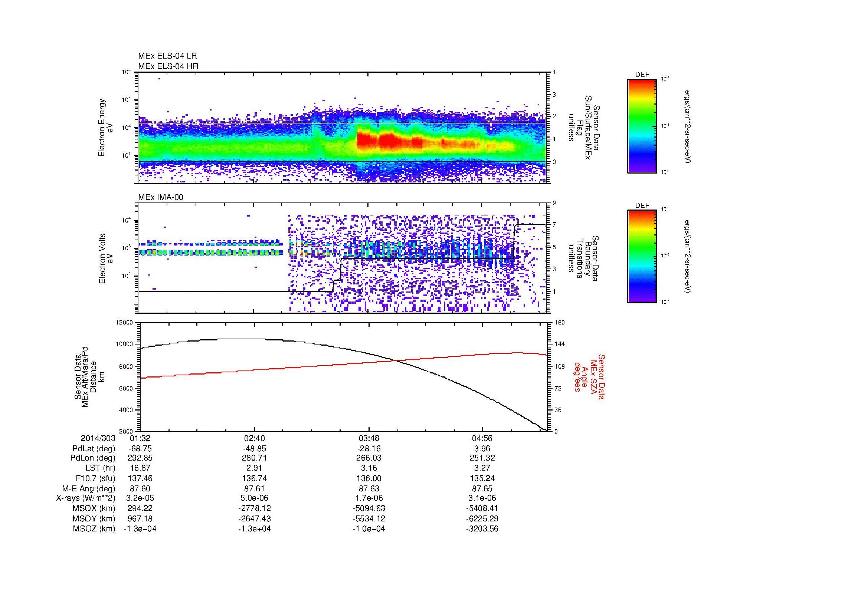Click the 'MEx ELS-04 HR' title

point(168,66)
